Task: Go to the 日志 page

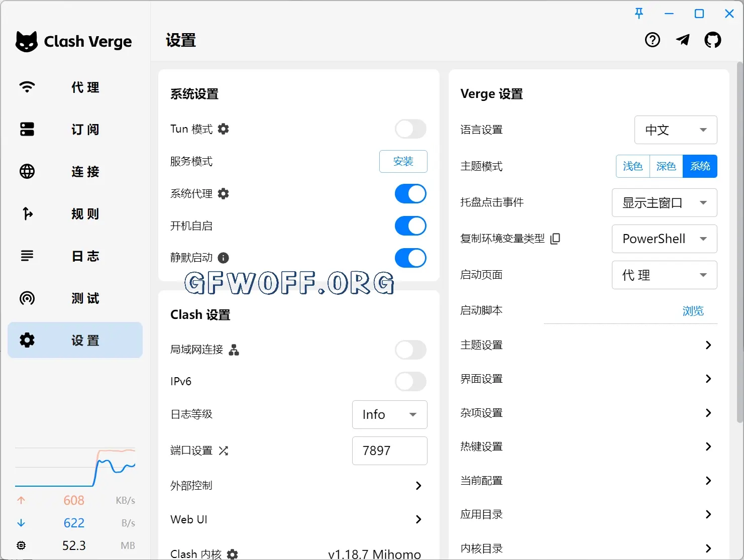Action: point(75,256)
